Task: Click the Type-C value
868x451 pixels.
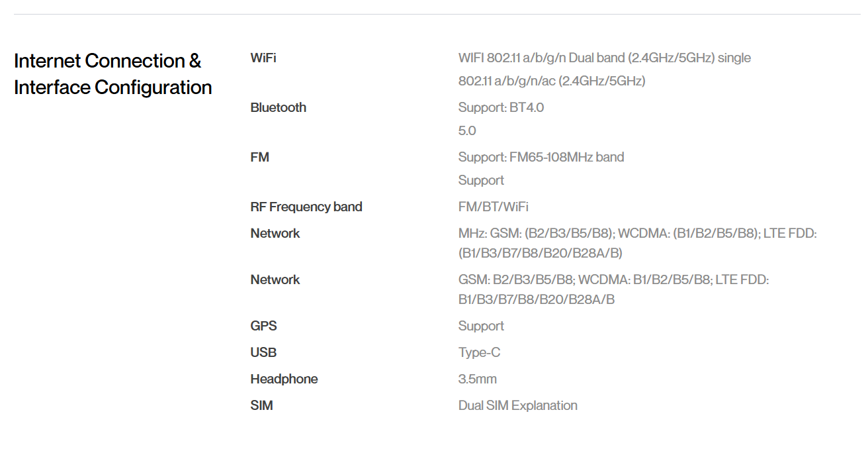Action: coord(479,352)
